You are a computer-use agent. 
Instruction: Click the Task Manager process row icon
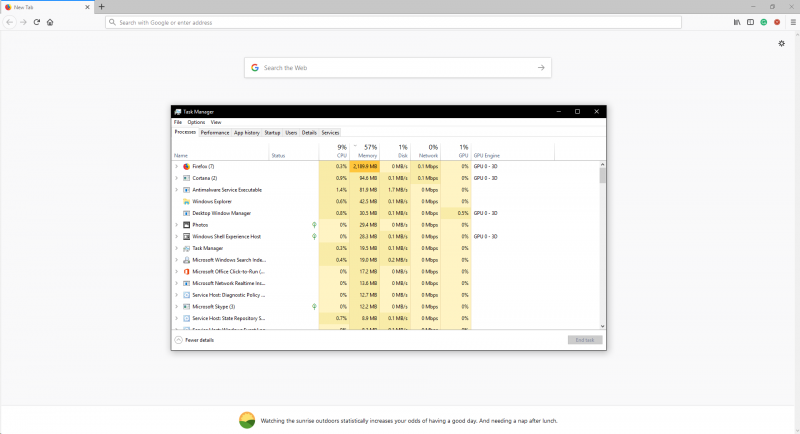[187, 248]
